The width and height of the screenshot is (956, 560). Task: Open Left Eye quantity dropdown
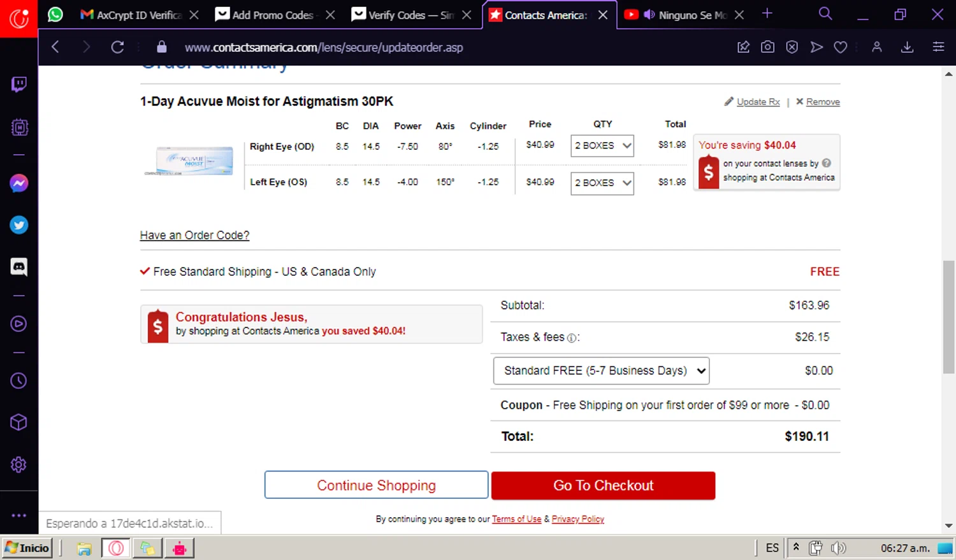(602, 183)
